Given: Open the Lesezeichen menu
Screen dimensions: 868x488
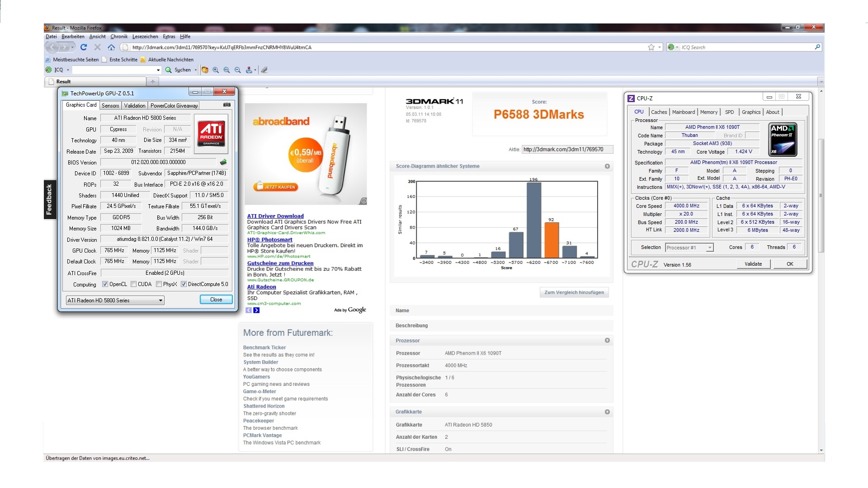Looking at the screenshot, I should click(x=145, y=37).
